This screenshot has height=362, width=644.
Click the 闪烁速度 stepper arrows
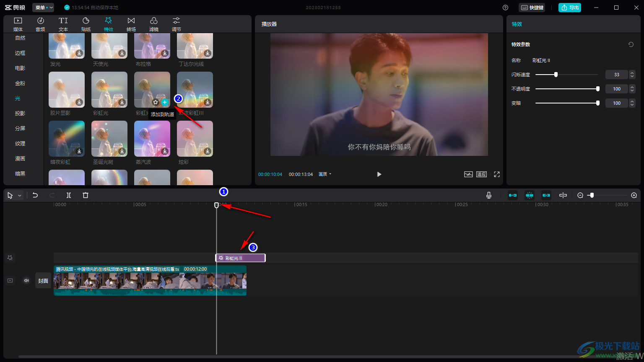click(x=632, y=75)
